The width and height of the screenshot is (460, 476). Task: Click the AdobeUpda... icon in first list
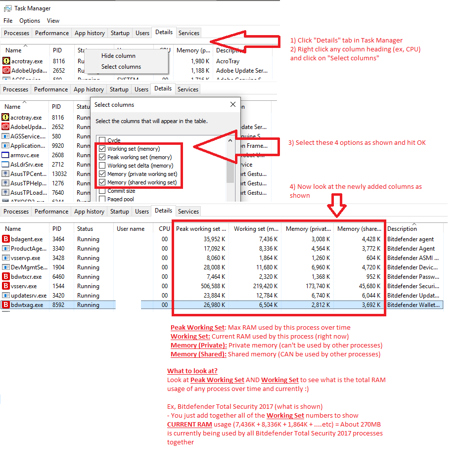(6, 70)
